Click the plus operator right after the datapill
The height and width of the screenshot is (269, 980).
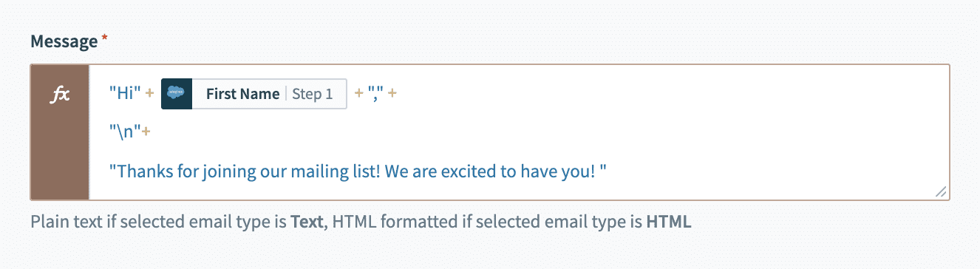click(x=359, y=94)
